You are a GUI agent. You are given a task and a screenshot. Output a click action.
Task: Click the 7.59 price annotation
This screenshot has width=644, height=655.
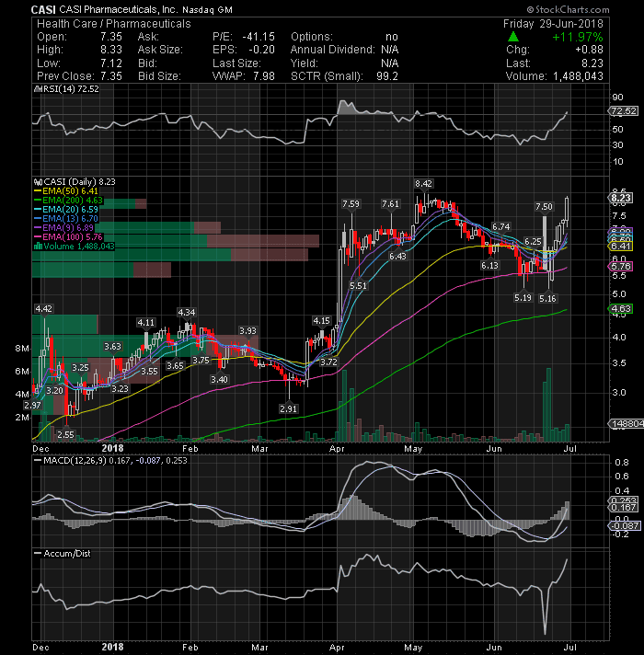pos(351,204)
